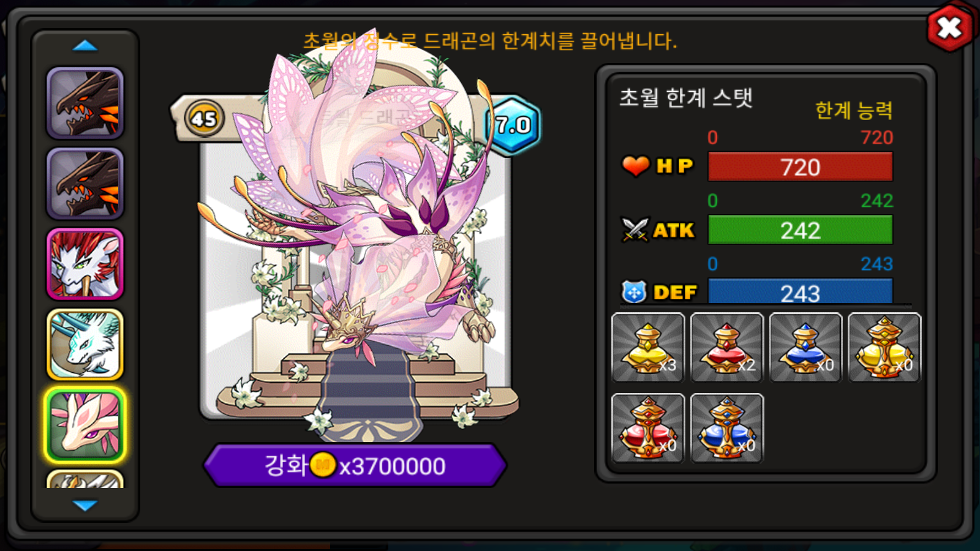This screenshot has width=980, height=551.
Task: Click the blue 7.0 hexagon grade badge
Action: tap(513, 125)
